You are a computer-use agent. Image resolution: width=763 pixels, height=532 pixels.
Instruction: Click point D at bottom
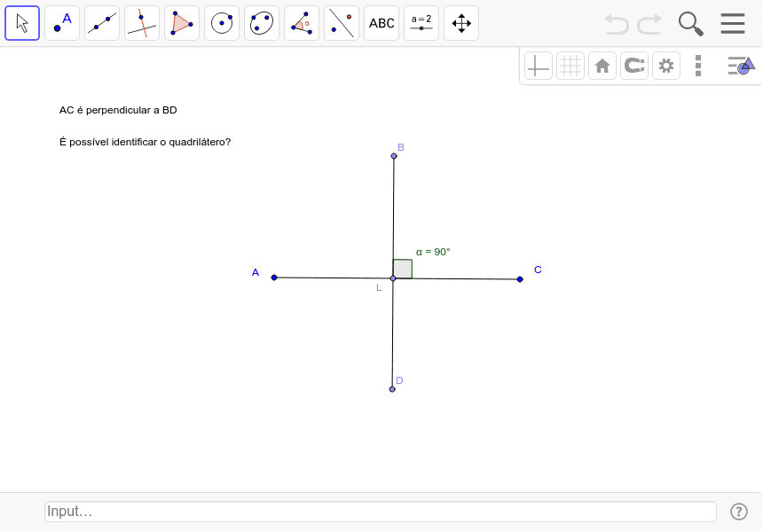(x=392, y=389)
